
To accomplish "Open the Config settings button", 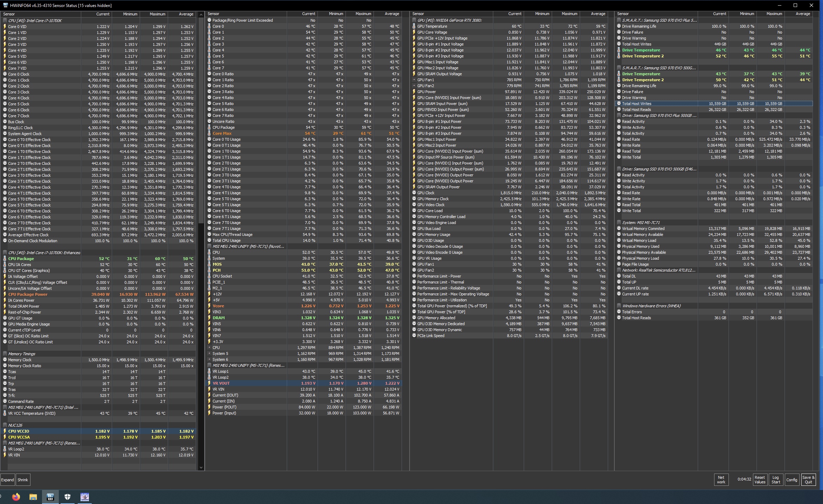I will point(791,480).
